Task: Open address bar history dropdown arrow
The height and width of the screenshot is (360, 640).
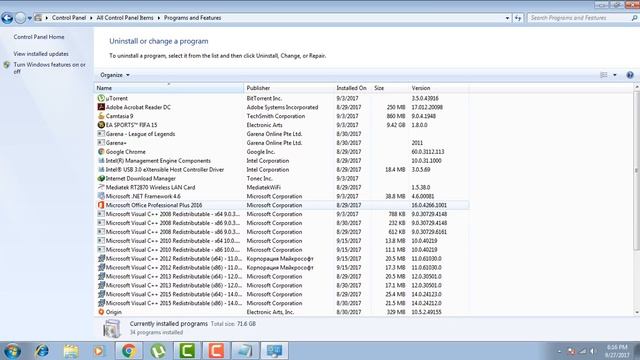Action: (507, 18)
